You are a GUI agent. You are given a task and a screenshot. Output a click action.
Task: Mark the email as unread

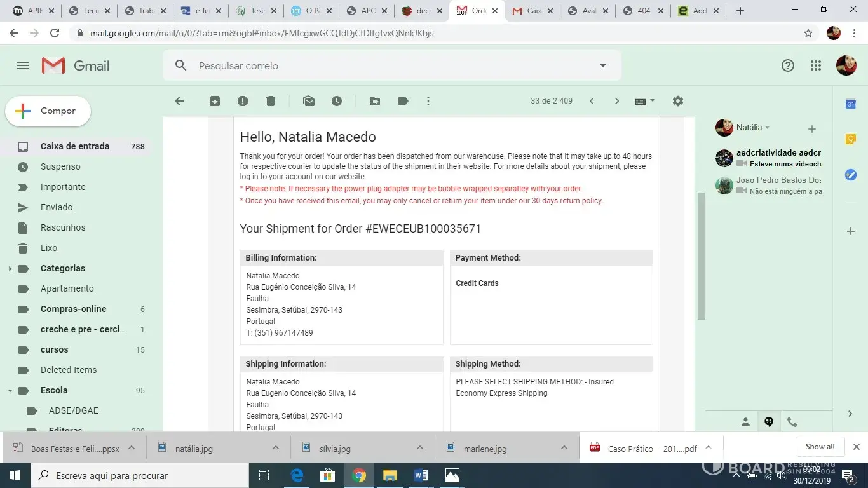pos(309,101)
